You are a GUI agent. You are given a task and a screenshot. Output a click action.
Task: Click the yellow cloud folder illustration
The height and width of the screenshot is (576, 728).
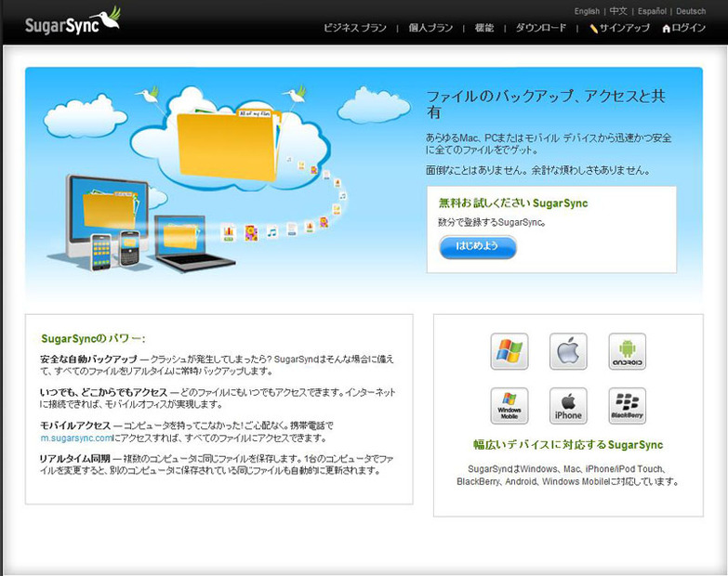point(230,144)
